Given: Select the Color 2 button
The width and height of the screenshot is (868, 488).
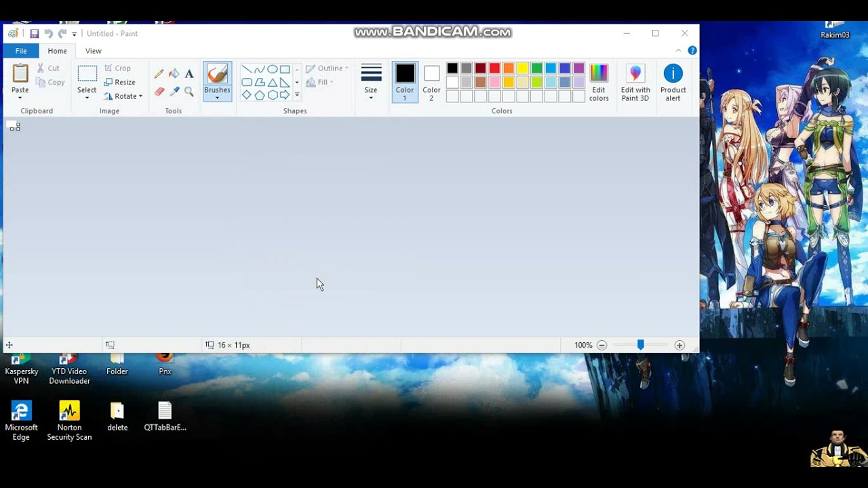Looking at the screenshot, I should coord(431,82).
